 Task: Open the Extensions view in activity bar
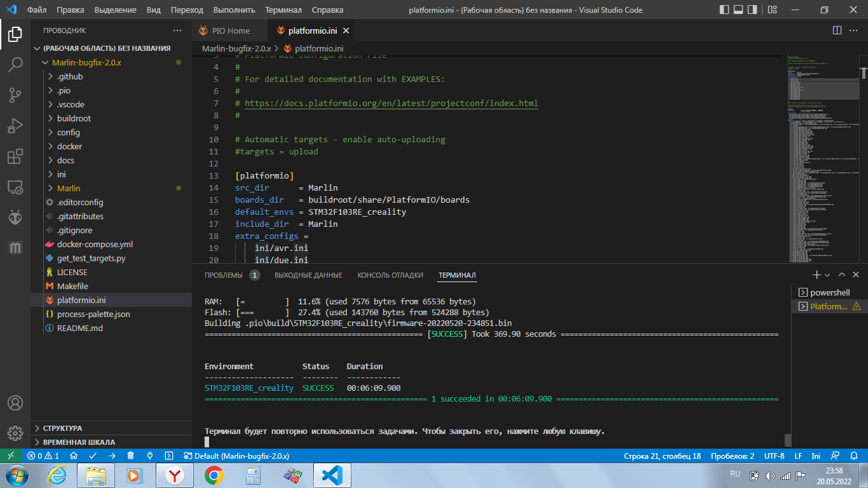[15, 156]
